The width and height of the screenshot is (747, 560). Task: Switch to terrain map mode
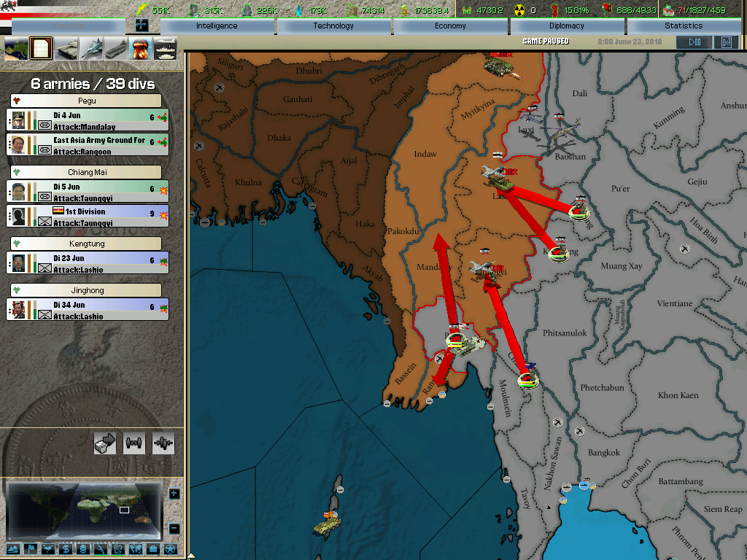12,548
